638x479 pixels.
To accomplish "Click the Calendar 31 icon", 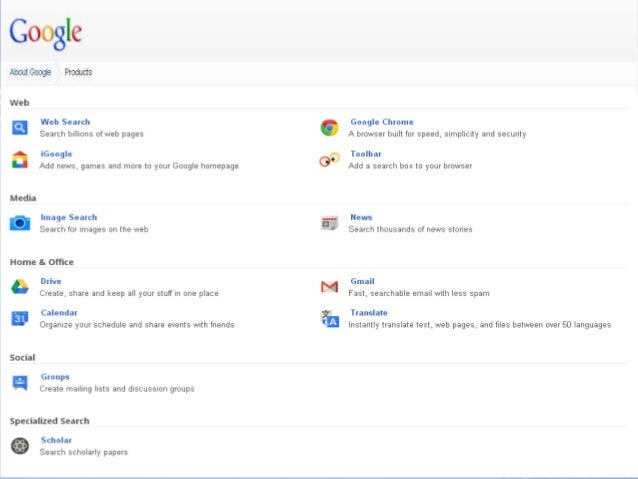I will coord(20,318).
